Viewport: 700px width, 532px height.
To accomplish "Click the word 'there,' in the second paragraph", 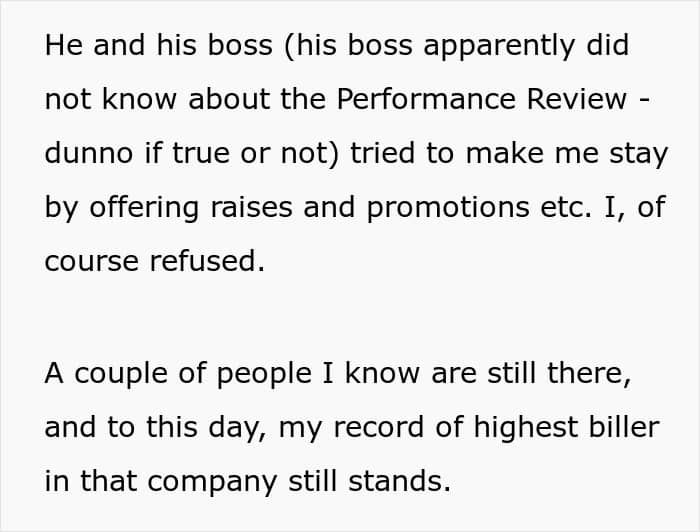I will (590, 373).
